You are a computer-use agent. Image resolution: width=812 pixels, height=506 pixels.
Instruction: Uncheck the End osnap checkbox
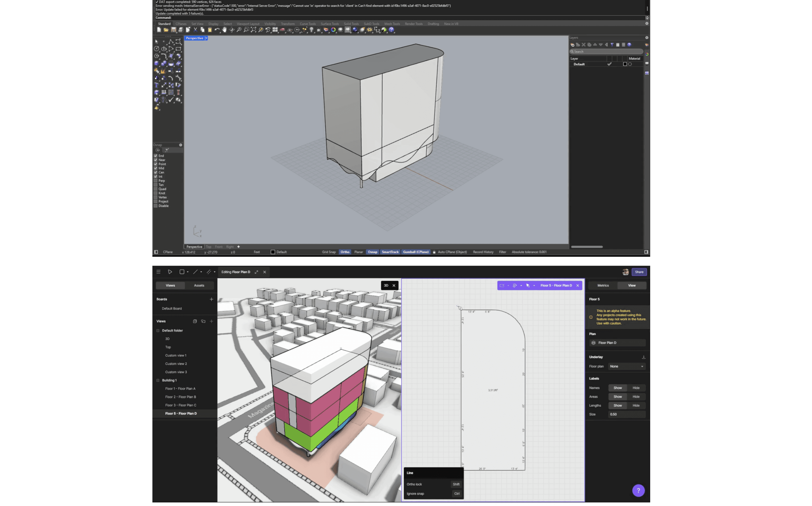(155, 156)
